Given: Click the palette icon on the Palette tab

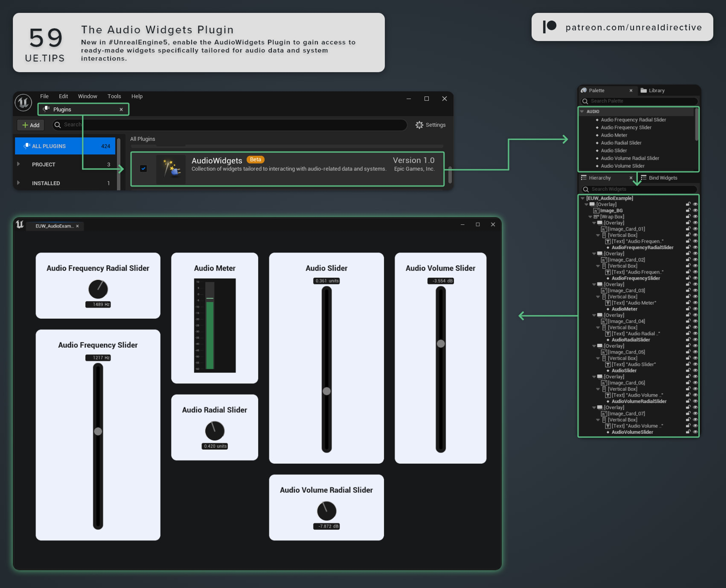Looking at the screenshot, I should 584,90.
